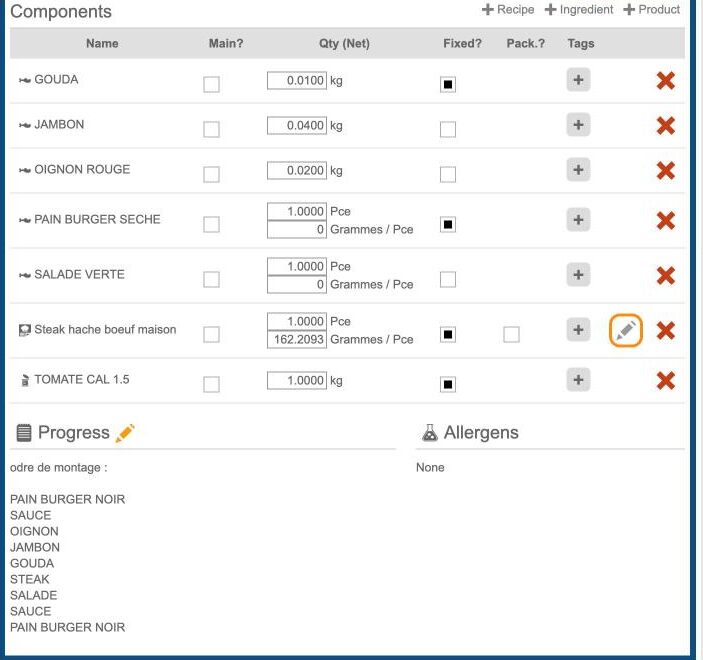This screenshot has height=660, width=703.
Task: Add tag for PAIN BURGER SECHE
Action: tap(578, 220)
